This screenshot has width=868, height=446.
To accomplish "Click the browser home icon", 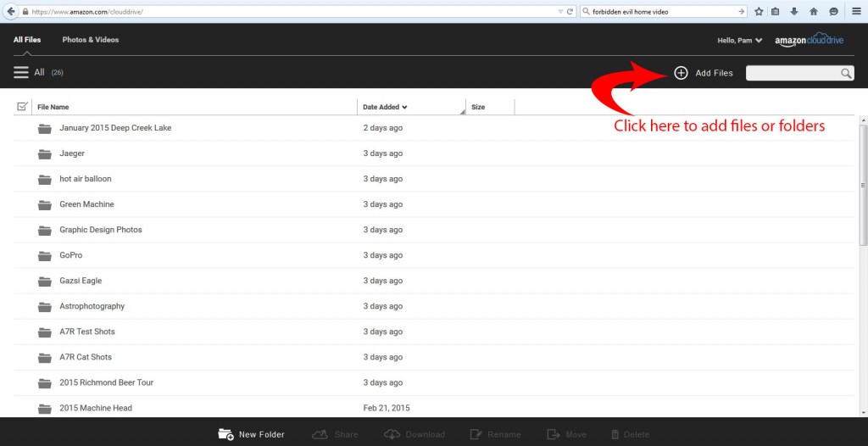I will coord(814,12).
